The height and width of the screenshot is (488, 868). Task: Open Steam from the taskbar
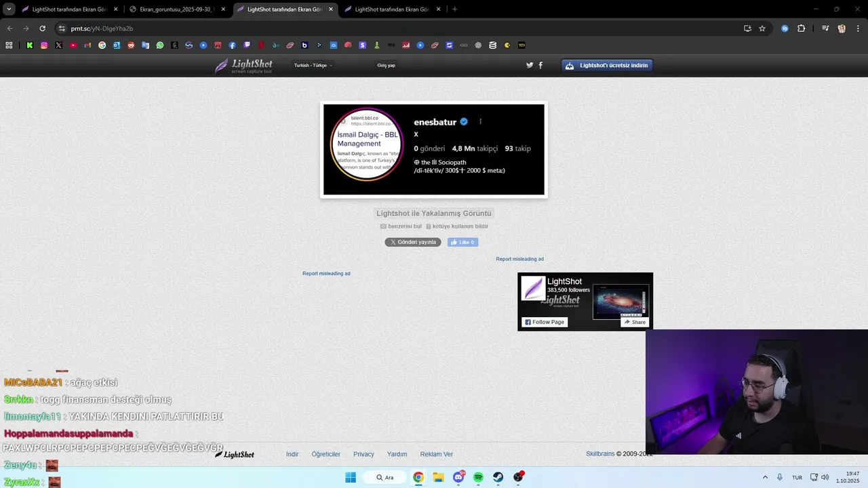(x=498, y=477)
